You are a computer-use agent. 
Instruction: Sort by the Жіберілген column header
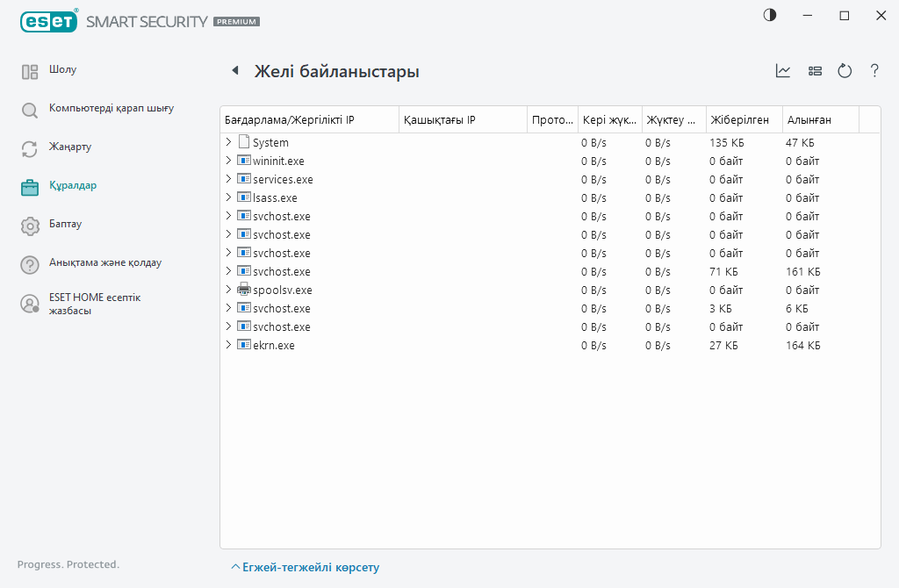click(739, 119)
